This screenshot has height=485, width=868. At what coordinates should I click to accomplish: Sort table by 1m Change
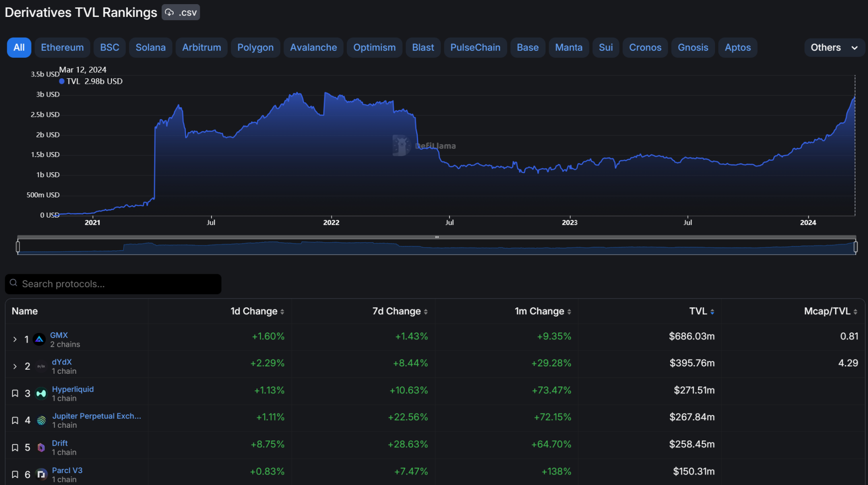tap(543, 311)
